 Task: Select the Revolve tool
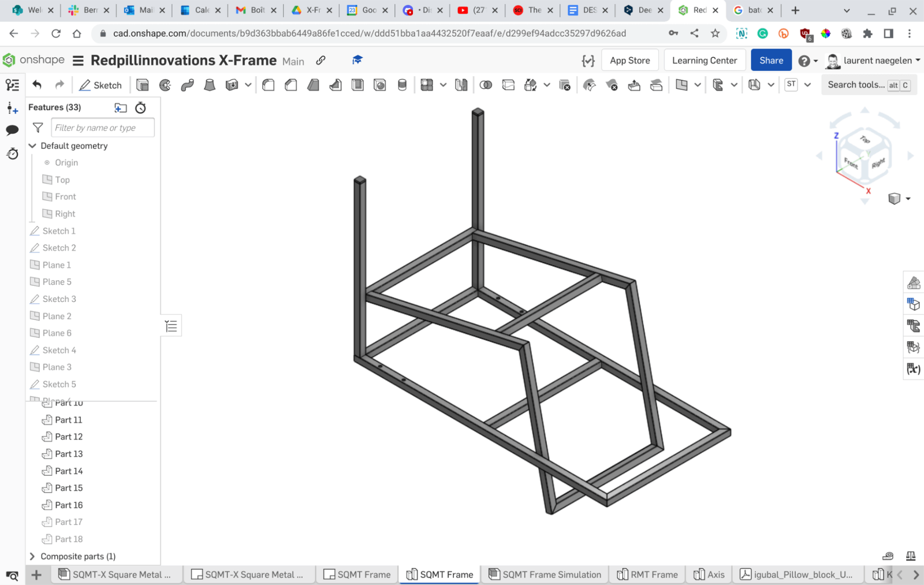point(165,85)
